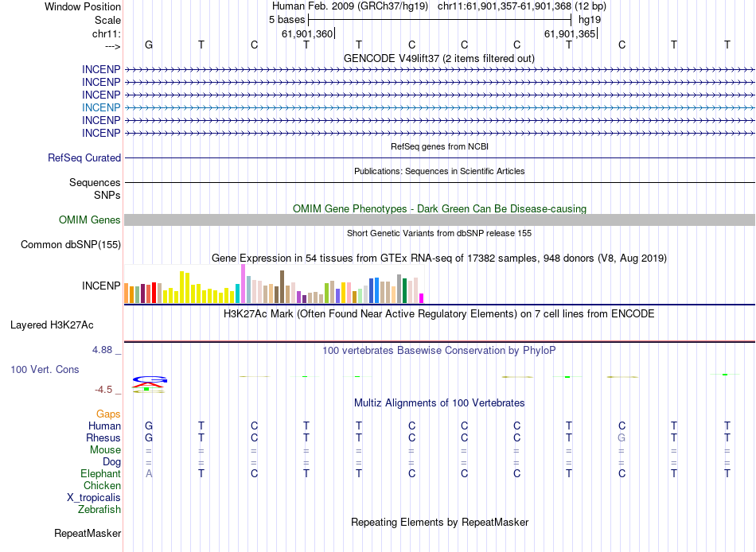Click the tall orchid-pink bar in GTEx chart

[243, 283]
